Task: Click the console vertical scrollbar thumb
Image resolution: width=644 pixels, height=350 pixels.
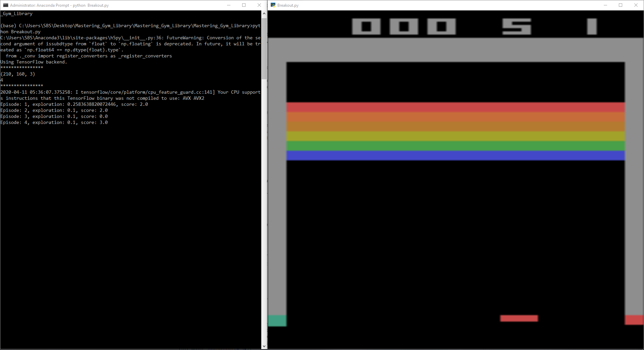Action: [x=264, y=49]
